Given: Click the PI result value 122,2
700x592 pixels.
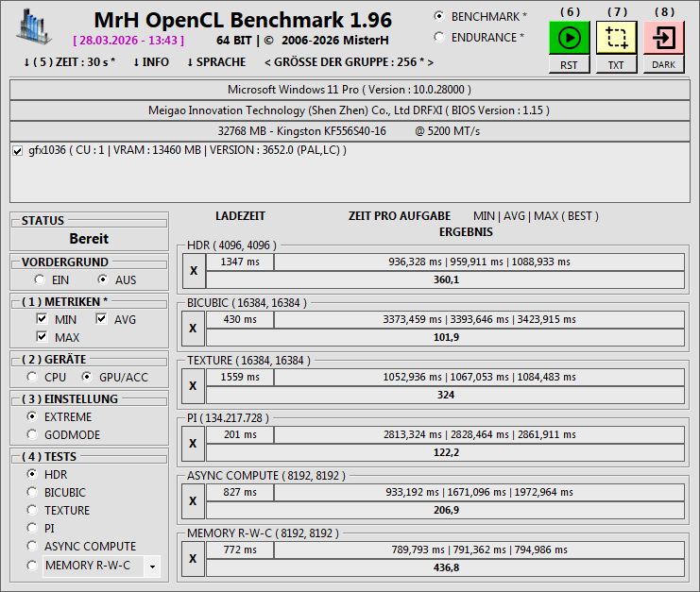Looking at the screenshot, I should tap(446, 452).
